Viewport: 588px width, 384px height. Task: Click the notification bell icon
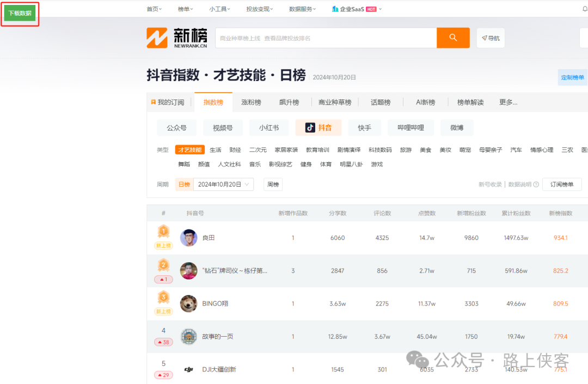point(585,9)
